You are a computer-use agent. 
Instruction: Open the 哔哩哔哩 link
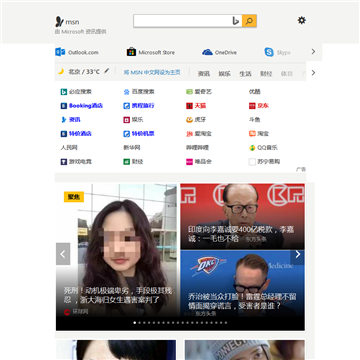(197, 148)
